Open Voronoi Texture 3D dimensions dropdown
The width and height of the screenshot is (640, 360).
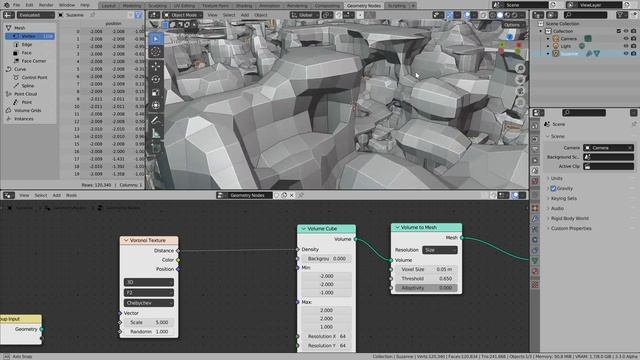click(x=149, y=282)
